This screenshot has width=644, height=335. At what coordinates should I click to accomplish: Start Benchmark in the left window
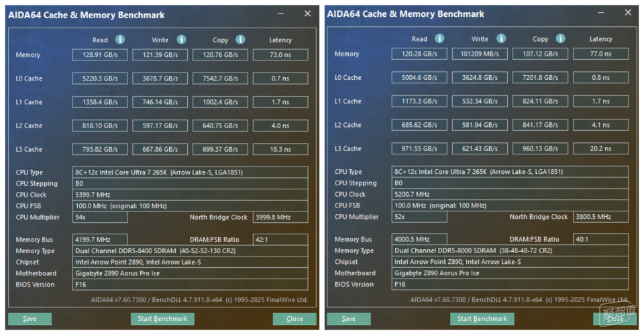(162, 319)
